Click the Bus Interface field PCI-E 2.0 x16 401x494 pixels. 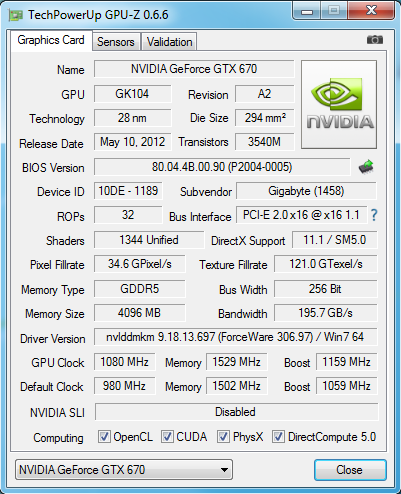(301, 215)
